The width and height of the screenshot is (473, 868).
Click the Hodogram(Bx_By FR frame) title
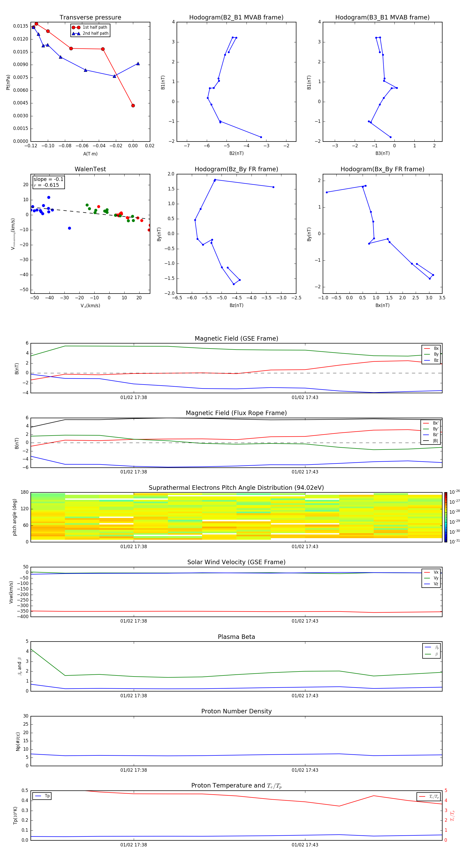(382, 169)
